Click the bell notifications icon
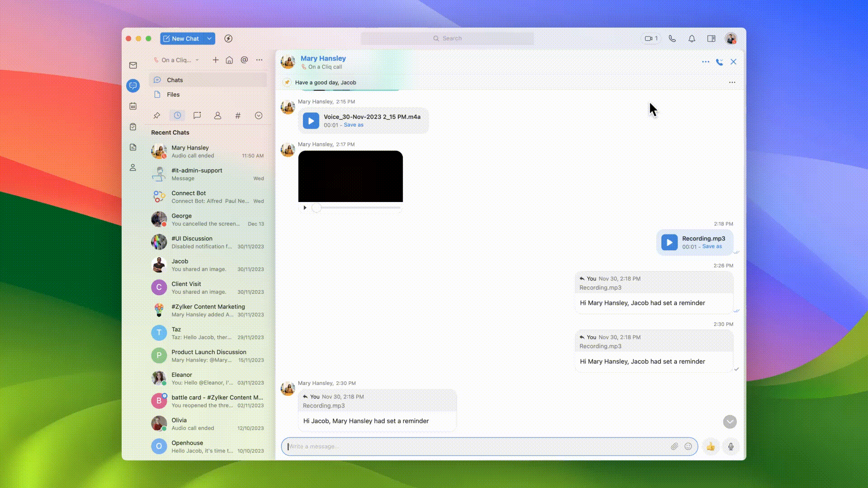 tap(692, 39)
